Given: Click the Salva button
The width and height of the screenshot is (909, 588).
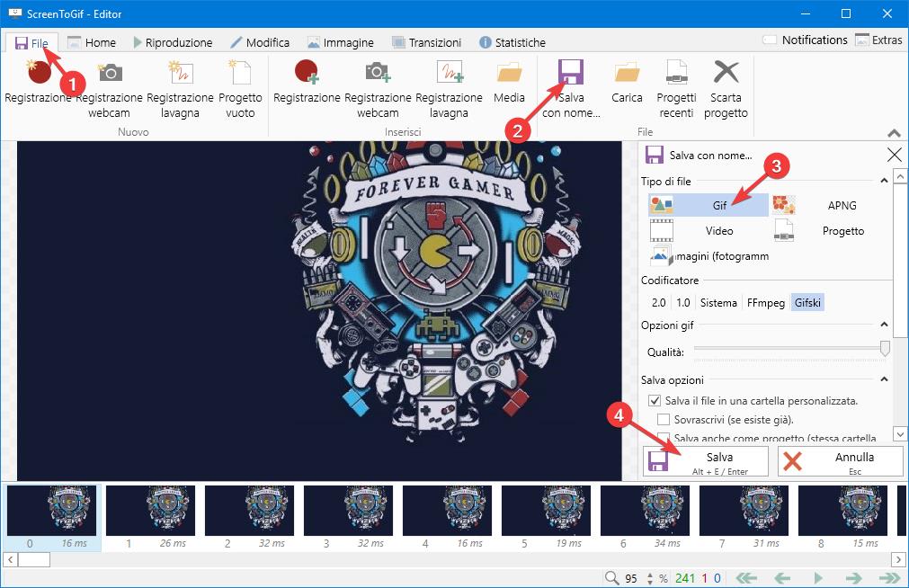Looking at the screenshot, I should coord(706,461).
